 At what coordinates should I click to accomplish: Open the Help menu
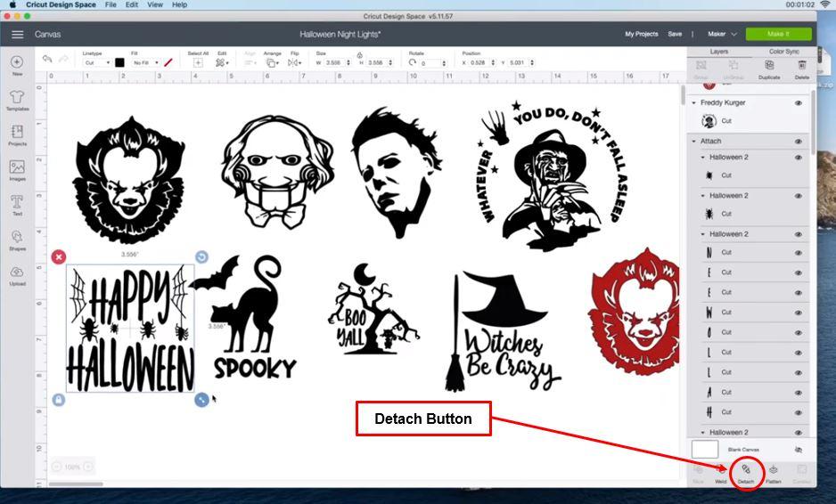click(180, 4)
